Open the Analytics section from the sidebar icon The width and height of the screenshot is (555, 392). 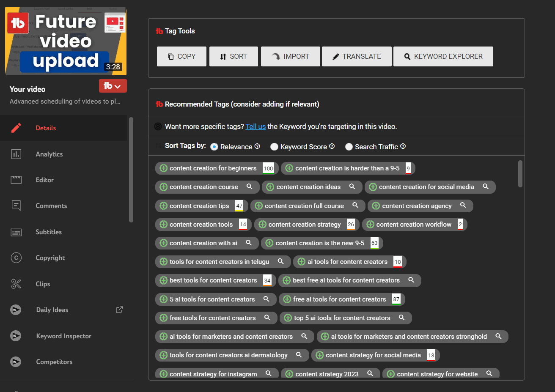tap(16, 154)
